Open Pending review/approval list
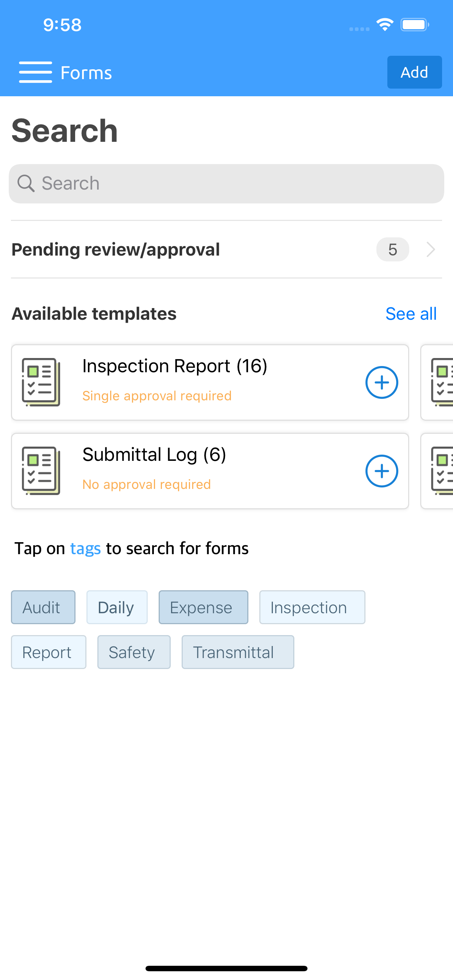This screenshot has height=980, width=453. 226,250
